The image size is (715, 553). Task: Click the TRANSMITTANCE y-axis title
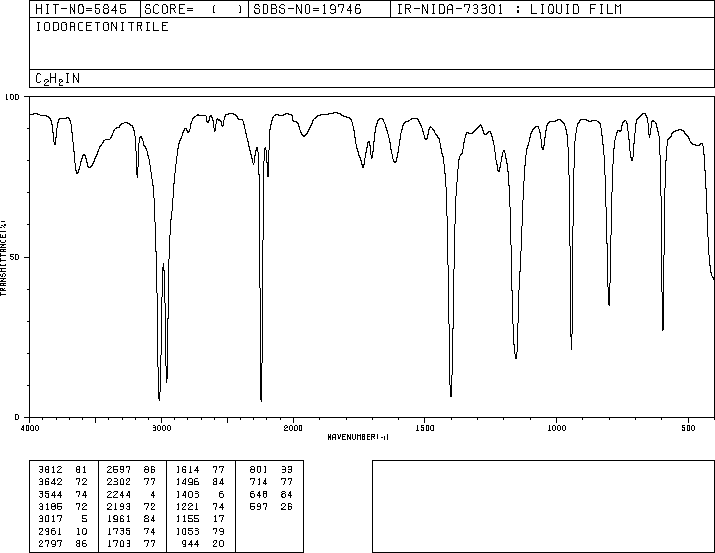3,258
